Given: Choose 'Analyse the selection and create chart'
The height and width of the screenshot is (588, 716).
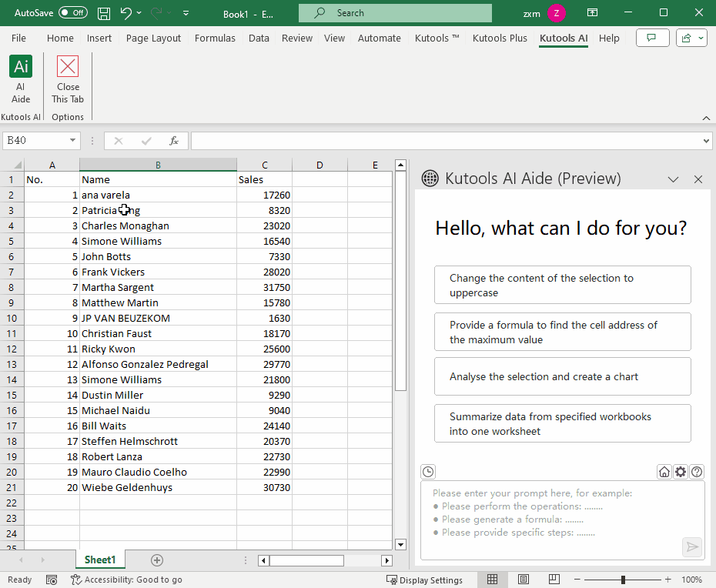Looking at the screenshot, I should coord(563,376).
